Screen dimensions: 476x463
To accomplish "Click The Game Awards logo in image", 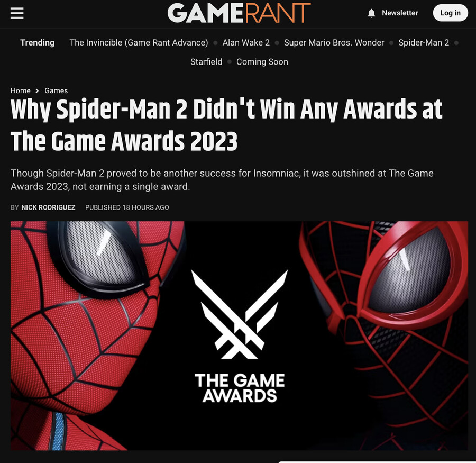I will [240, 336].
